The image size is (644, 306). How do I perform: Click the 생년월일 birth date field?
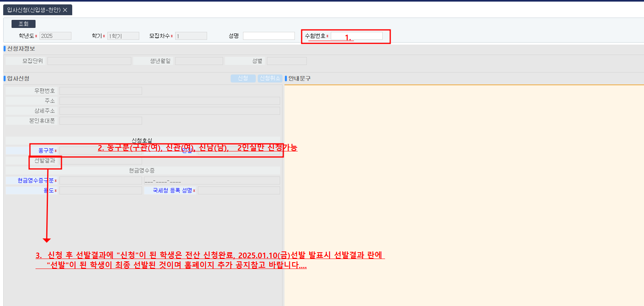[199, 61]
